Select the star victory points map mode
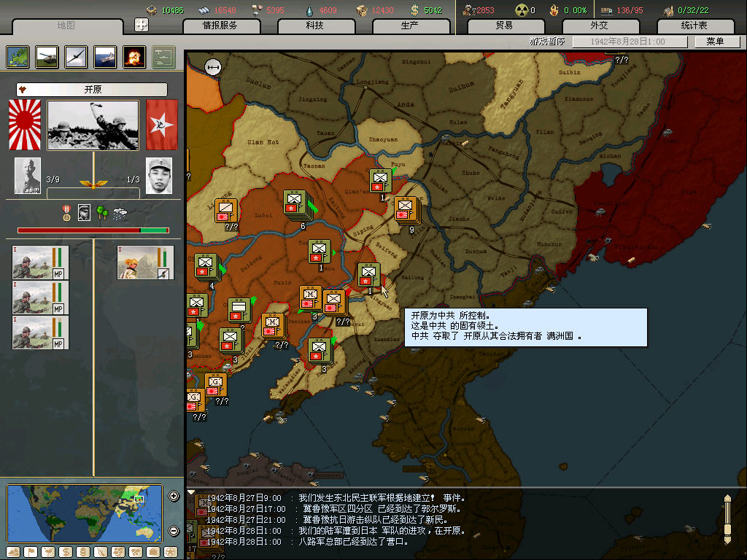The width and height of the screenshot is (747, 560). [x=171, y=552]
